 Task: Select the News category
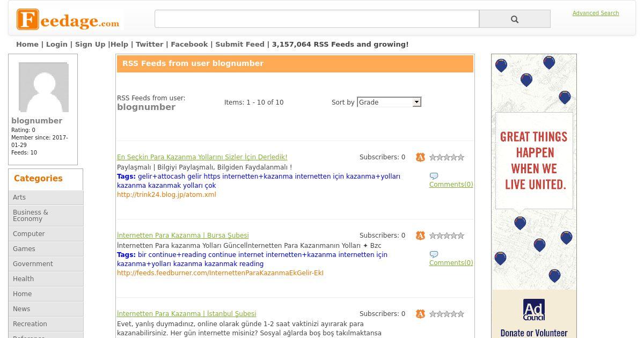[46, 309]
